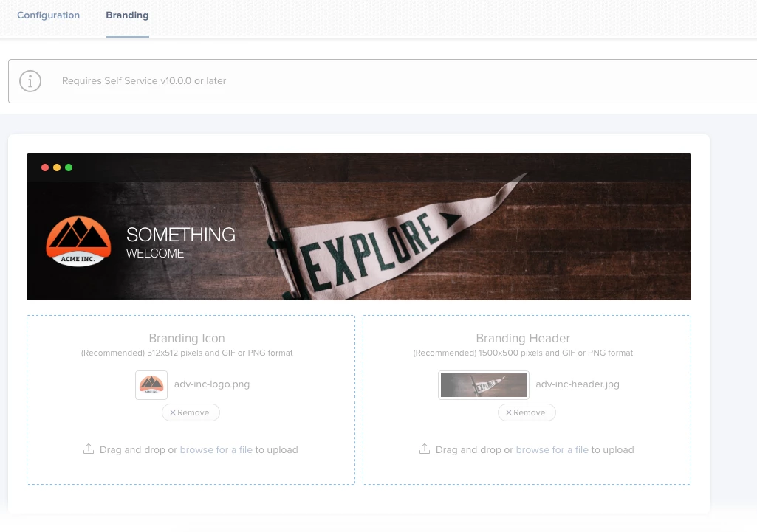The width and height of the screenshot is (757, 532).
Task: Select the Branding tab
Action: [x=128, y=15]
